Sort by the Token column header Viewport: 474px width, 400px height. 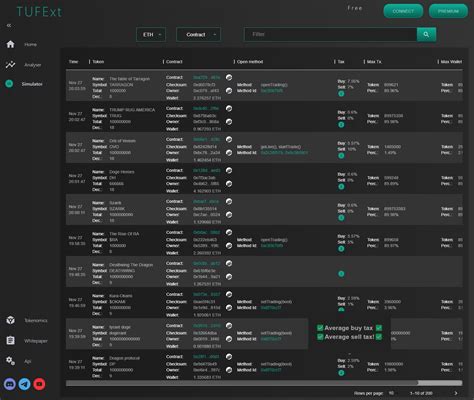pyautogui.click(x=98, y=62)
